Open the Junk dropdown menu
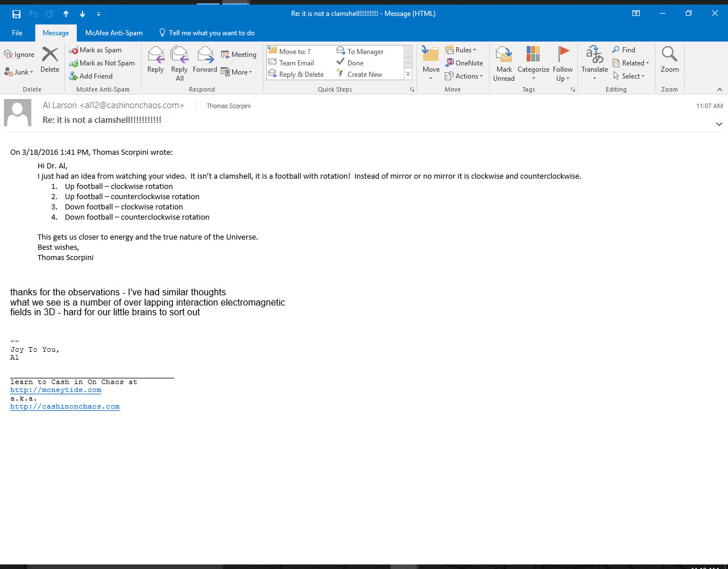This screenshot has height=569, width=728. pos(19,72)
